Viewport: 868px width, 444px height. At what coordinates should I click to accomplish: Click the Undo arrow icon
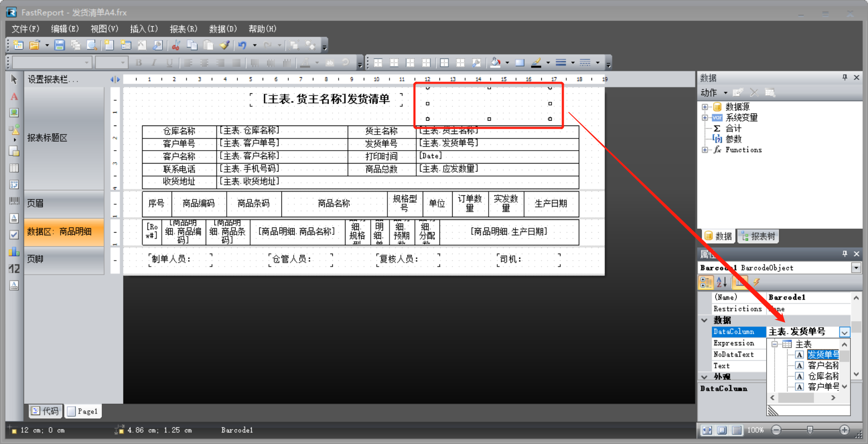point(243,46)
